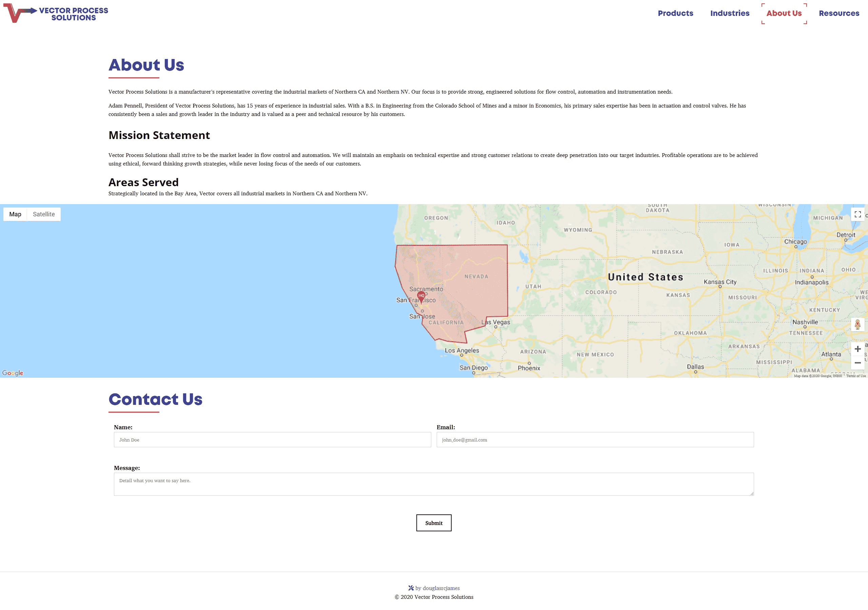Click the Vector Process Solutions logo
Viewport: 868px width, 610px height.
click(56, 13)
